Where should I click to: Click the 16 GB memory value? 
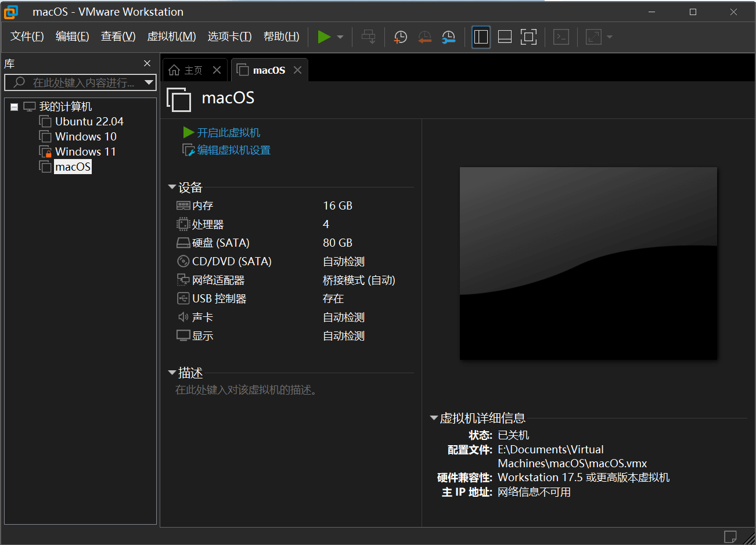coord(338,205)
